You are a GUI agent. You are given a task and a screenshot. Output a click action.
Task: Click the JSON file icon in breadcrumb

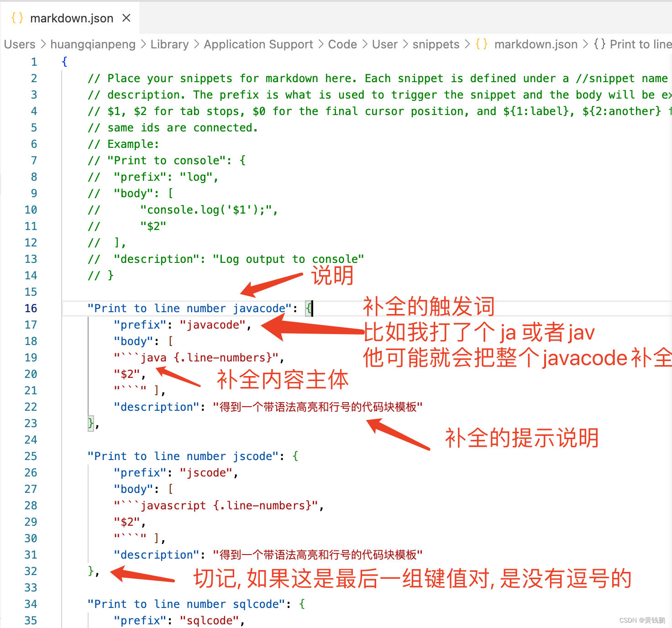tap(482, 44)
